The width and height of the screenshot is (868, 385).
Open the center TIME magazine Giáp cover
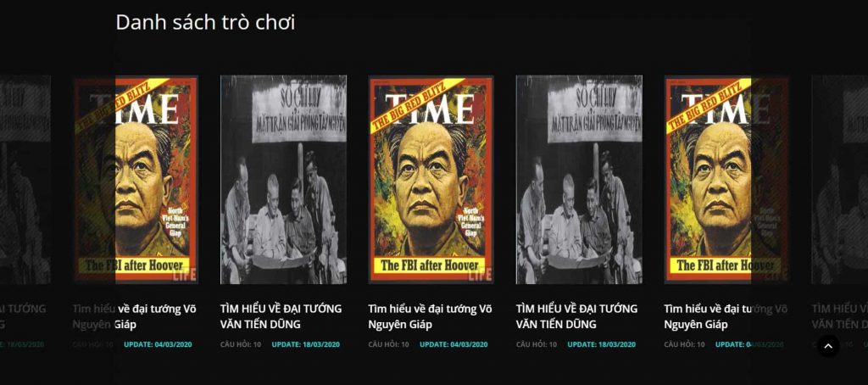[x=431, y=180]
